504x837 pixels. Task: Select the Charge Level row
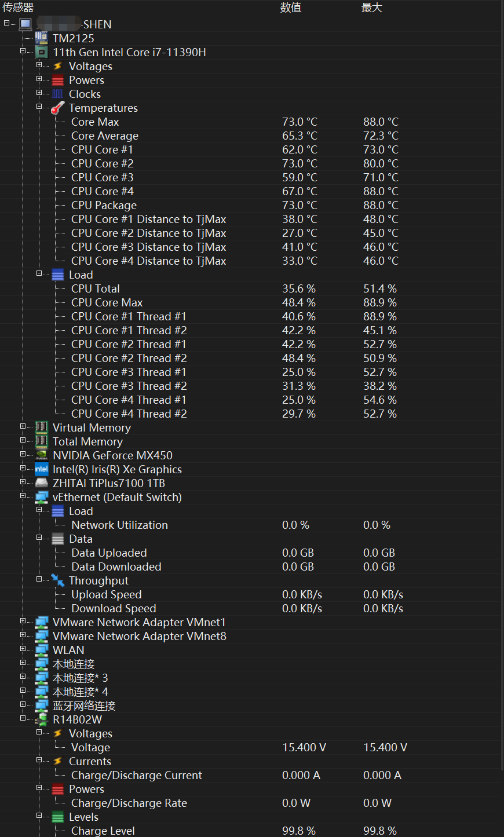(250, 831)
